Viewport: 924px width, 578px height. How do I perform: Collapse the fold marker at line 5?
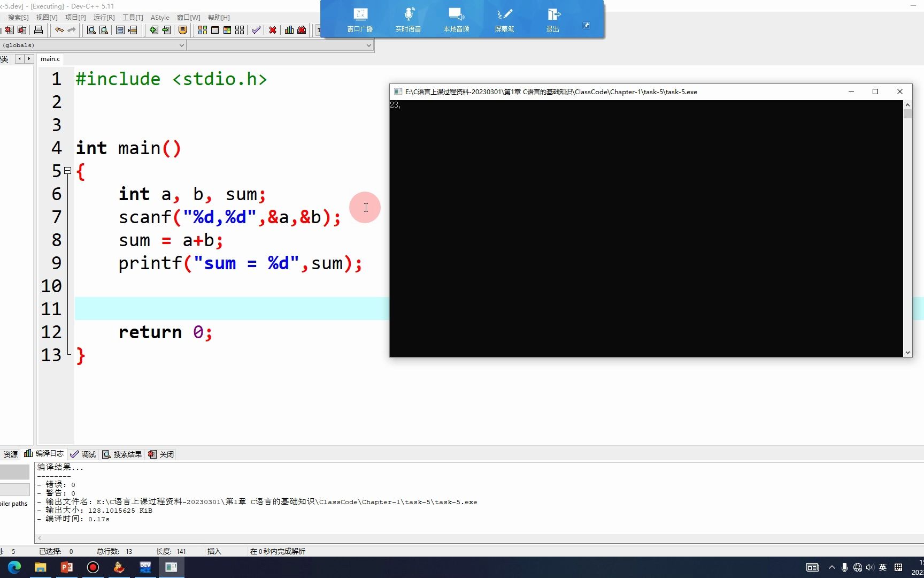[x=68, y=171]
